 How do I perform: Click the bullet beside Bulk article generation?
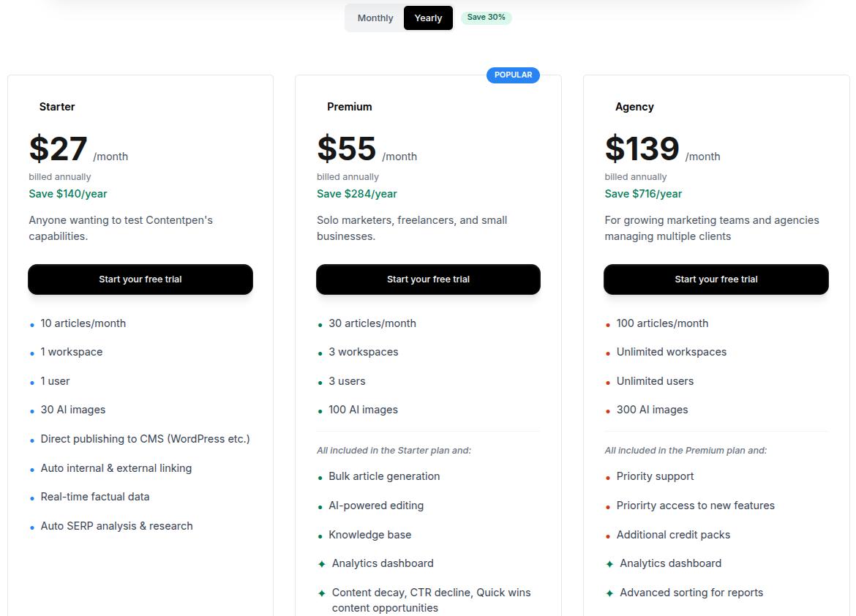pyautogui.click(x=320, y=477)
